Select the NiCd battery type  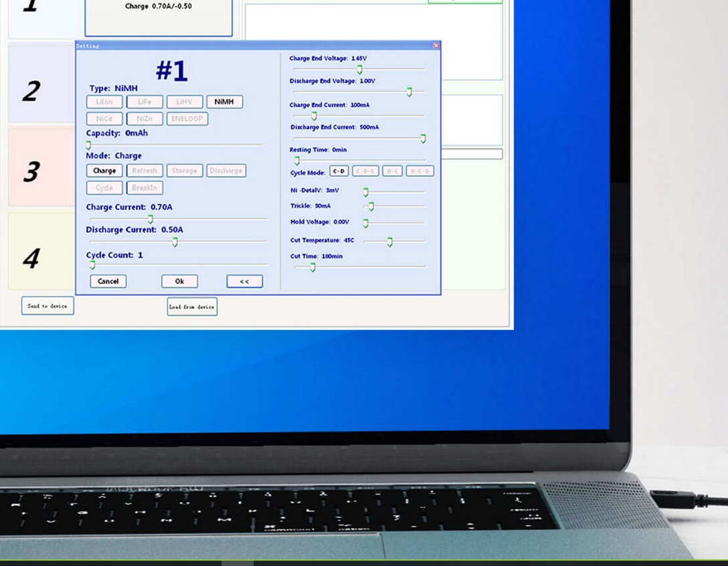[104, 119]
